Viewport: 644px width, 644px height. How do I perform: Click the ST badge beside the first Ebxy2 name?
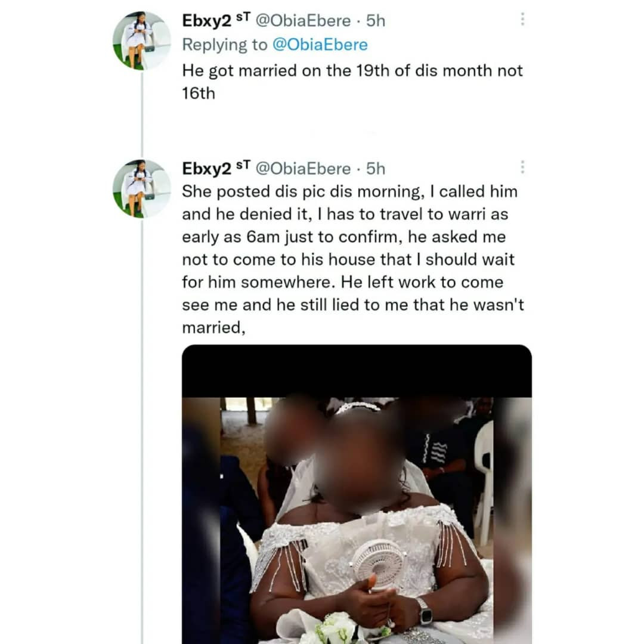tap(243, 19)
